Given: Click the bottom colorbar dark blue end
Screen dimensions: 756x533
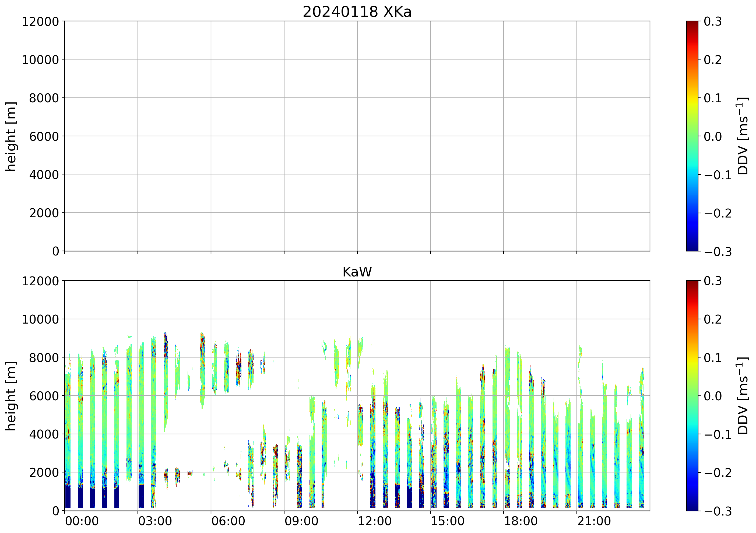Looking at the screenshot, I should [x=692, y=507].
